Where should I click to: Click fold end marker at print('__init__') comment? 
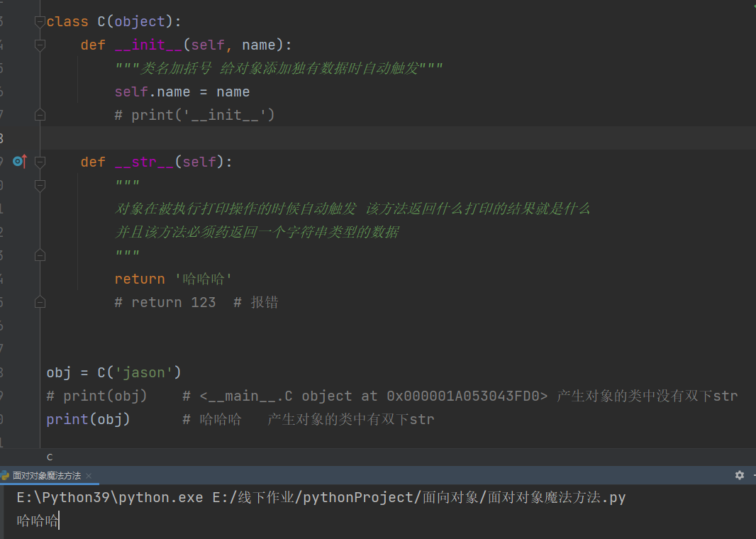coord(40,115)
